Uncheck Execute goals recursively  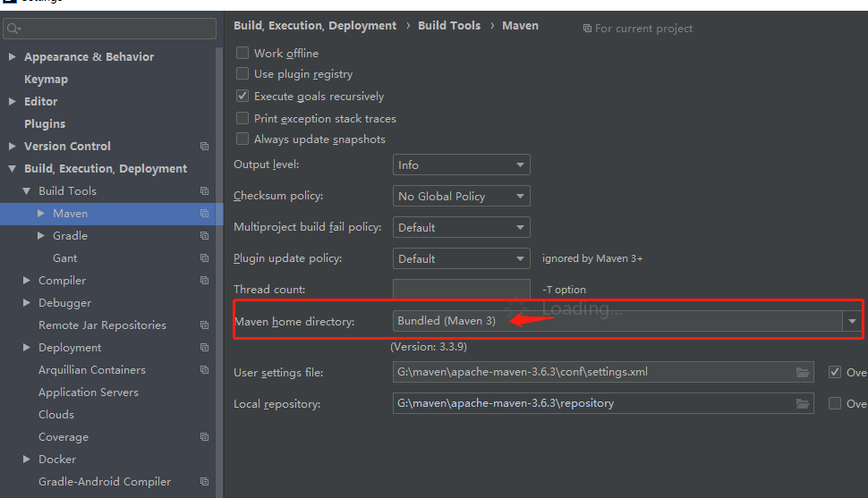click(243, 96)
